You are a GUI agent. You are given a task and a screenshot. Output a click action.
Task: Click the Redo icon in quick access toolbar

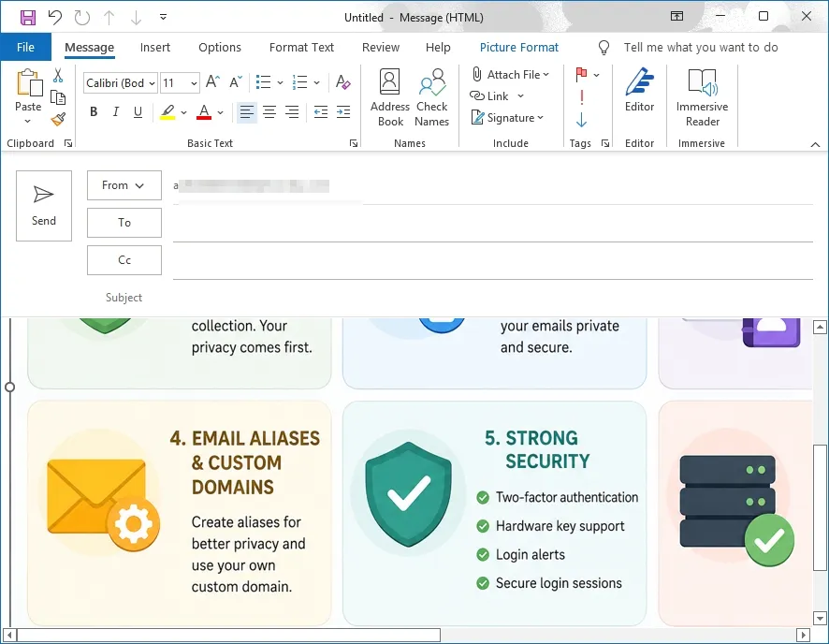tap(82, 18)
